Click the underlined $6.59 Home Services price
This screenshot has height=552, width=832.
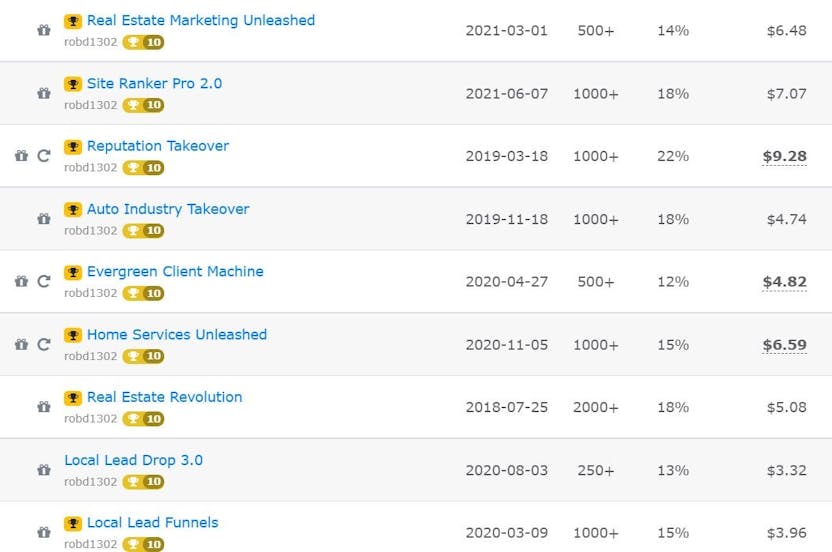tap(784, 345)
